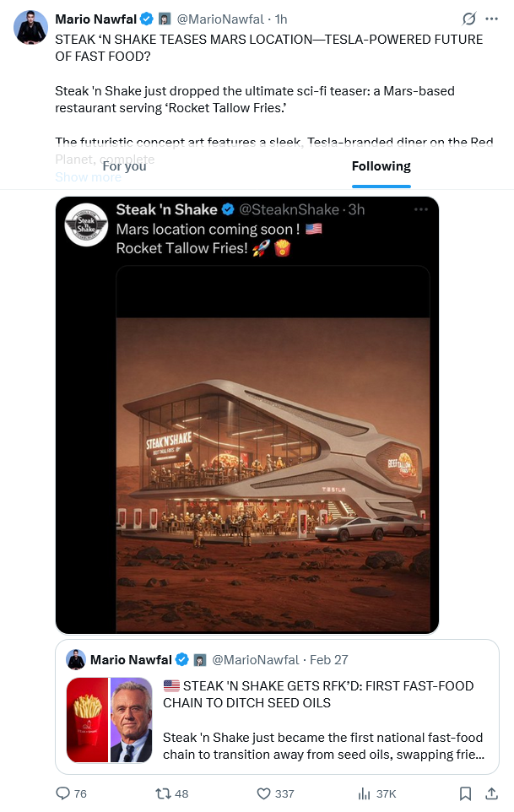Screen dimensions: 514x812
Task: Open the @SteaknShake handle link
Action: (290, 209)
